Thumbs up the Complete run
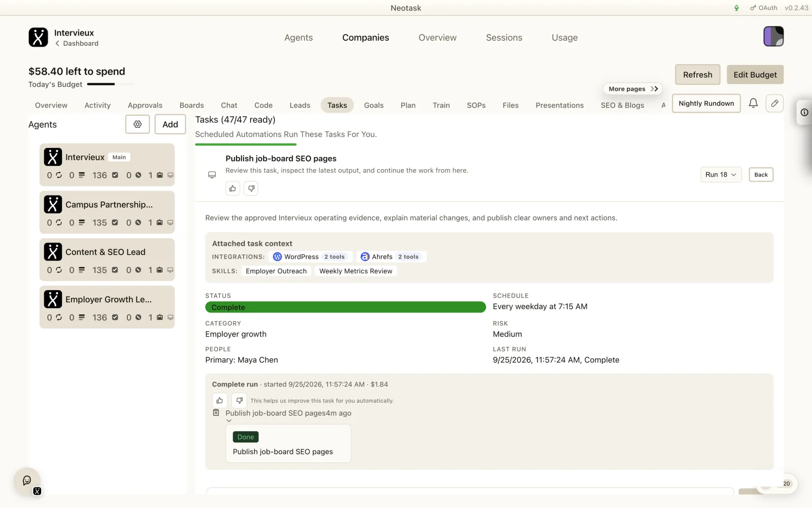This screenshot has width=812, height=508. click(x=220, y=400)
